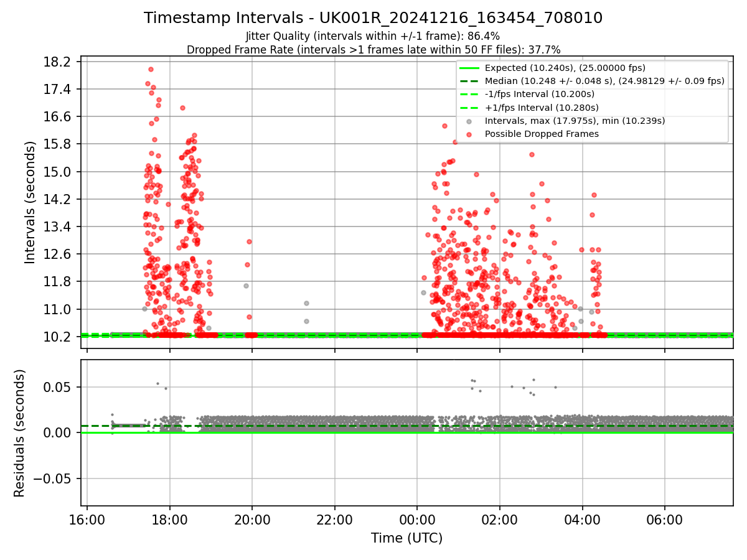747x560 pixels.
Task: Click the plot title "Timestamp Intervals - UK001R_20241216_163454_708010"
Action: pyautogui.click(x=373, y=18)
